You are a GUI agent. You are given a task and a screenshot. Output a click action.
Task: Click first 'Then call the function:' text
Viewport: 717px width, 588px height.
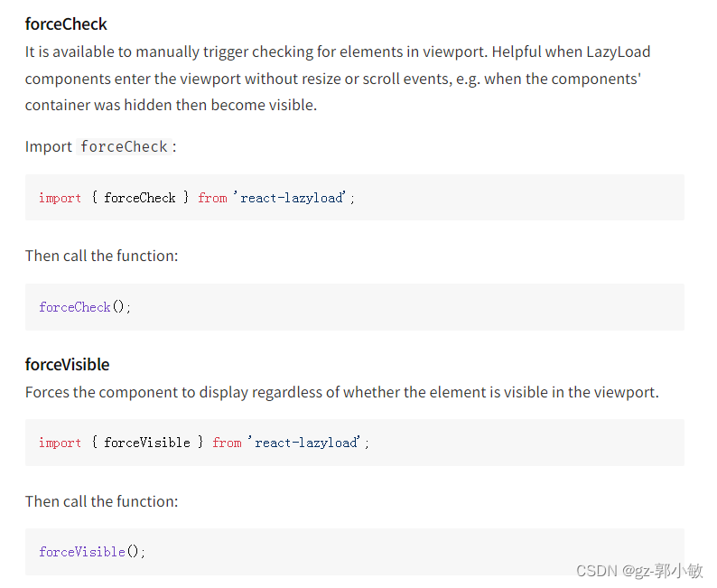101,256
